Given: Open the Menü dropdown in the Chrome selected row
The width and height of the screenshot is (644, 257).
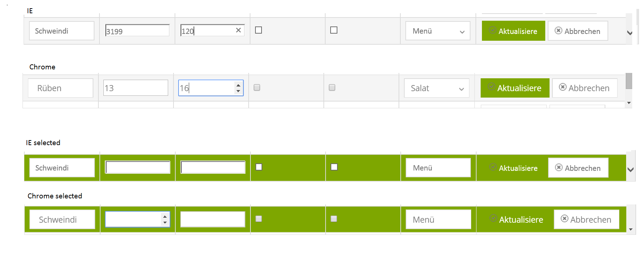Looking at the screenshot, I should pos(438,219).
